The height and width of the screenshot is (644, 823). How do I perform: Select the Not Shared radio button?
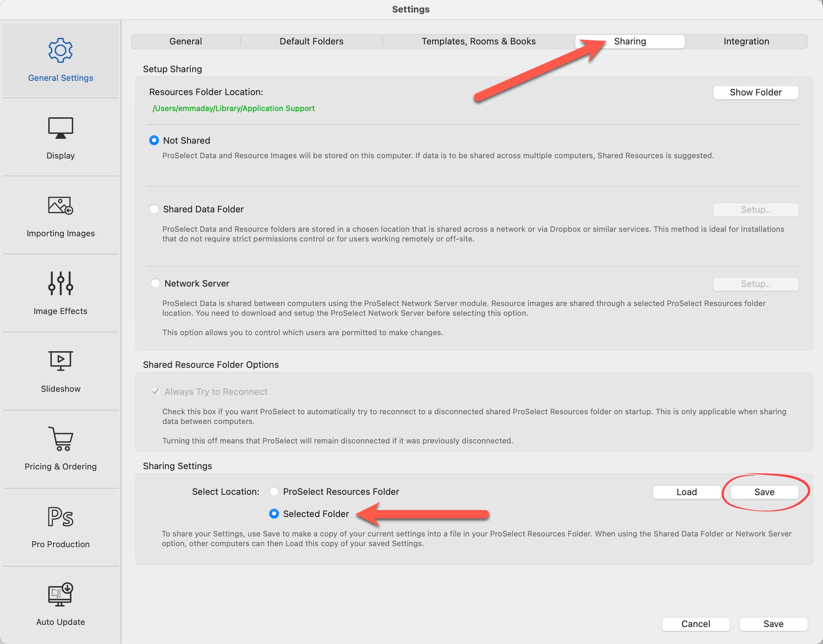(x=154, y=140)
